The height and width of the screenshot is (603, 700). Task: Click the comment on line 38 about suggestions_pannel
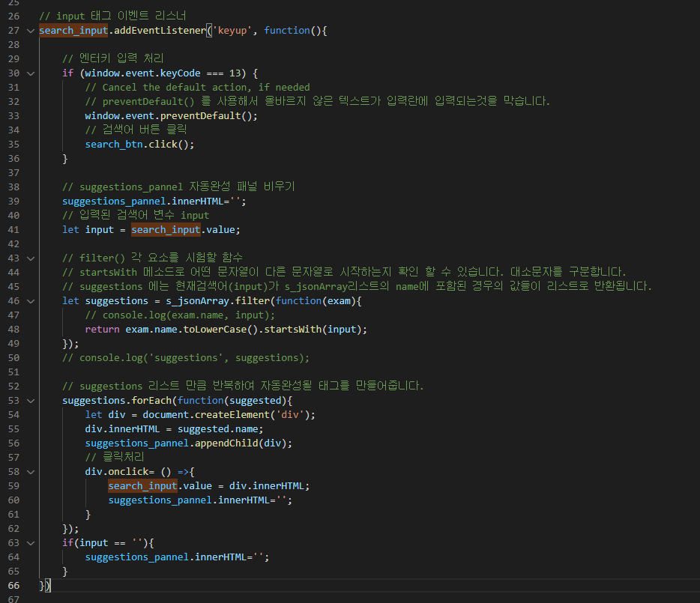point(178,187)
